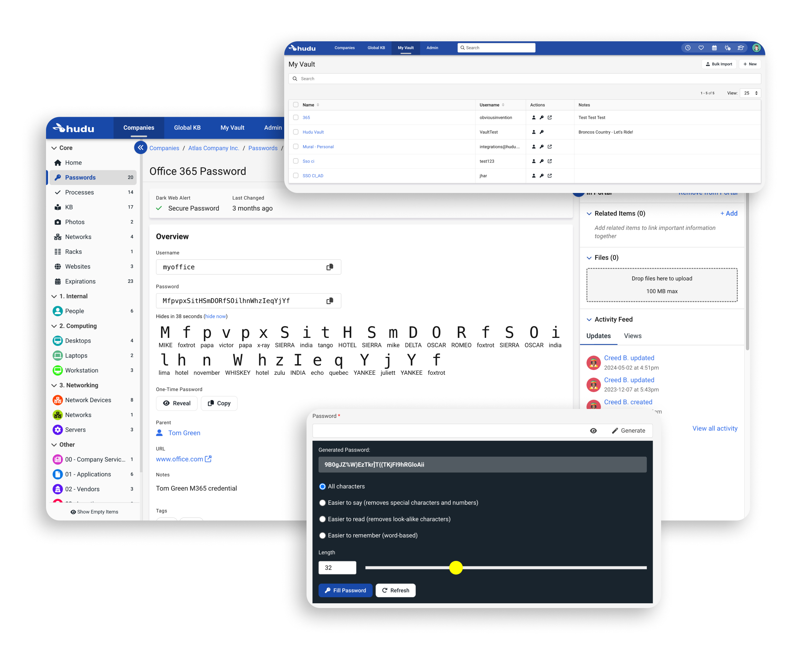The width and height of the screenshot is (812, 650).
Task: Copy password key icon for Hudu Vault entry
Action: [x=542, y=132]
